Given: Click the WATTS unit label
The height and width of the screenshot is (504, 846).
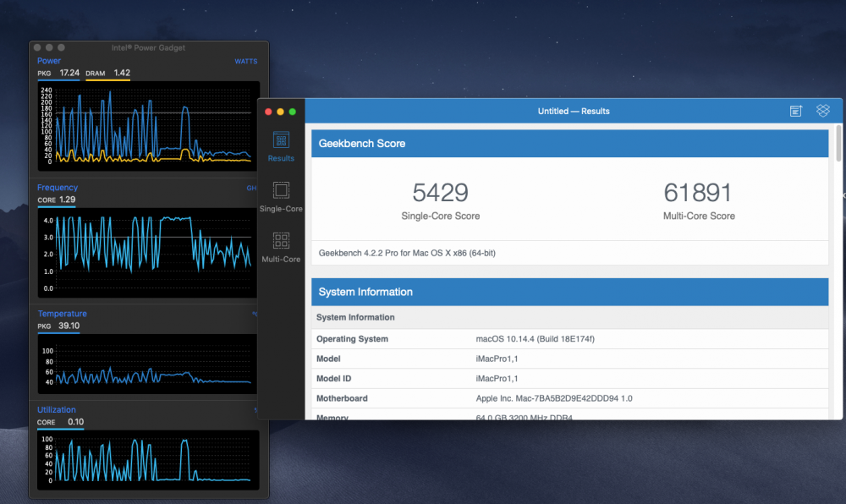Looking at the screenshot, I should (x=245, y=62).
